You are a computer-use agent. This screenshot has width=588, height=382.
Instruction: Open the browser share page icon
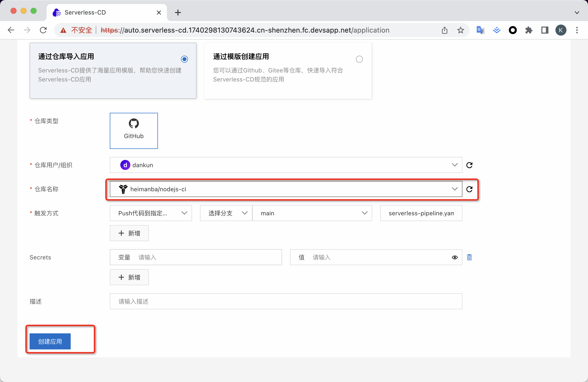coord(444,30)
